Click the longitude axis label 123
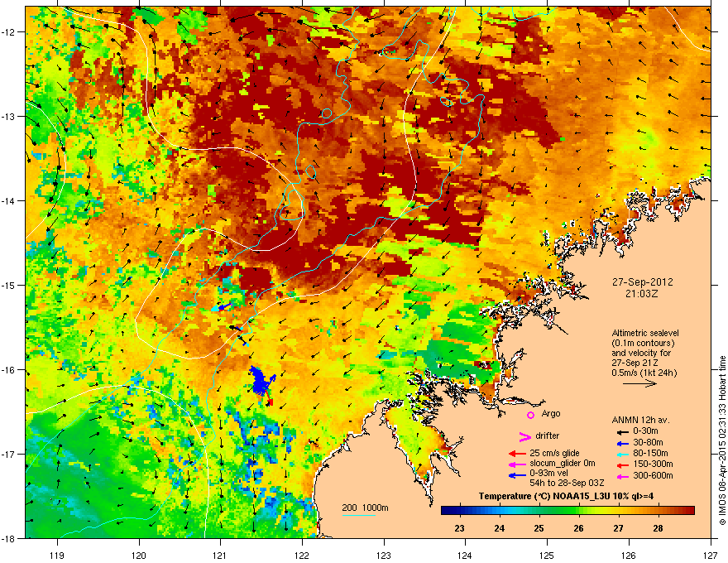Viewport: 728px width, 563px height. coord(384,555)
